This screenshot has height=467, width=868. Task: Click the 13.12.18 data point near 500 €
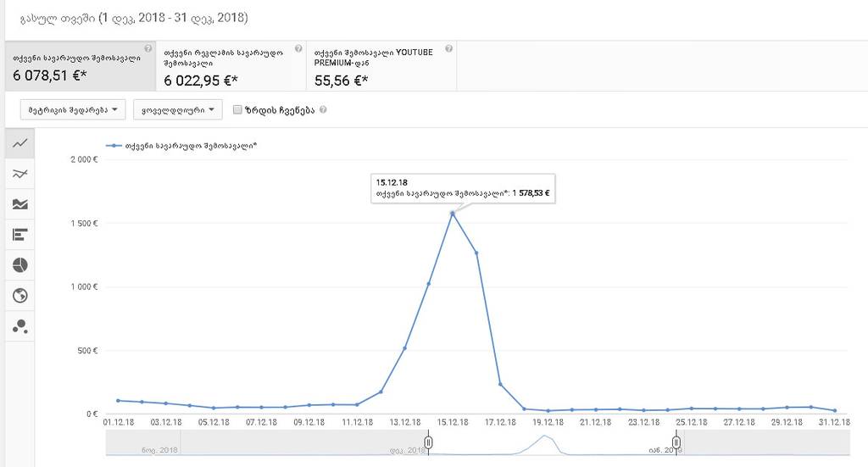[x=404, y=348]
